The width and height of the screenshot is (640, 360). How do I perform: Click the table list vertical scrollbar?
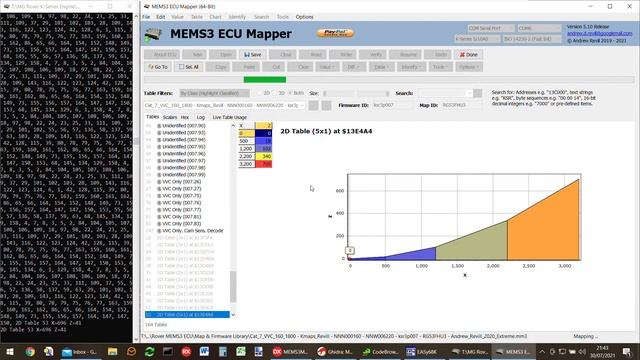point(233,287)
